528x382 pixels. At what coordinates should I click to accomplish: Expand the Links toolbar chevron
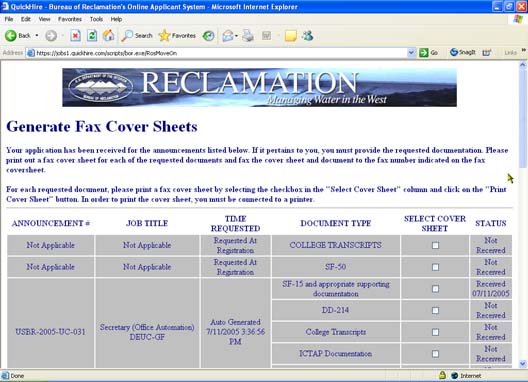[x=524, y=50]
